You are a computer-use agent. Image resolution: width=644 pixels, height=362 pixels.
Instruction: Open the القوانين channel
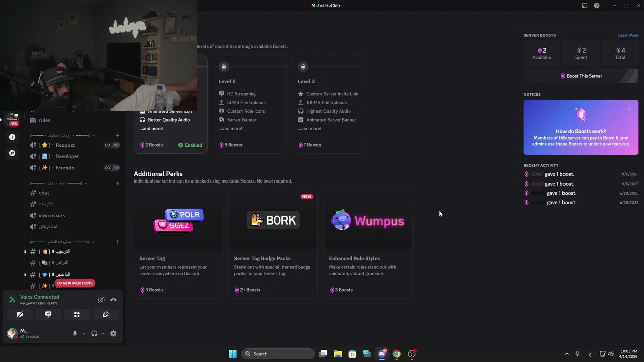pyautogui.click(x=73, y=263)
